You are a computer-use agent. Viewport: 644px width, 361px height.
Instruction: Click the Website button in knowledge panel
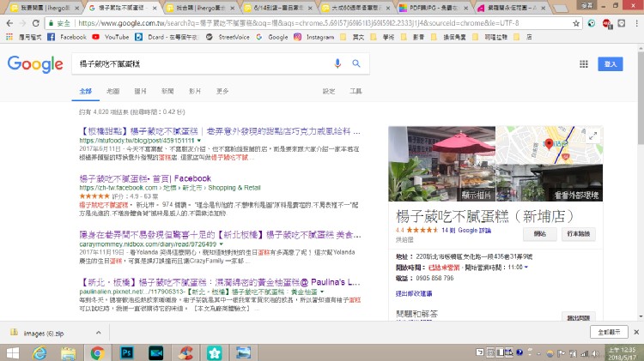(x=540, y=234)
